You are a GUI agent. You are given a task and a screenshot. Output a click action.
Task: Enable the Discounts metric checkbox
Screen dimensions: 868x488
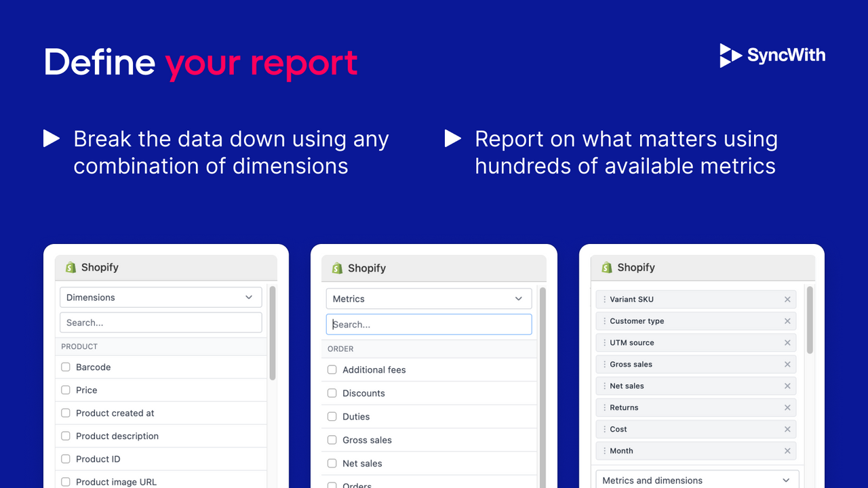pos(332,393)
